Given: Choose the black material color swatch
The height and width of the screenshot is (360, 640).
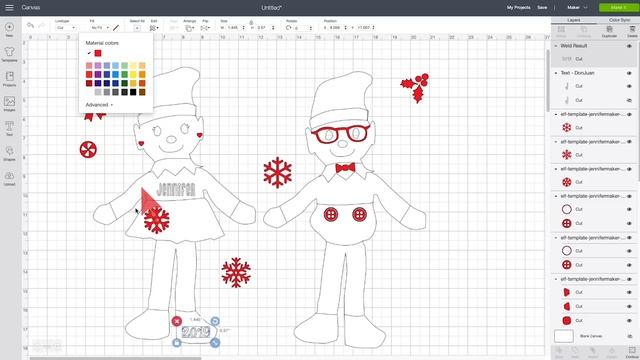Looking at the screenshot, I should [x=133, y=92].
